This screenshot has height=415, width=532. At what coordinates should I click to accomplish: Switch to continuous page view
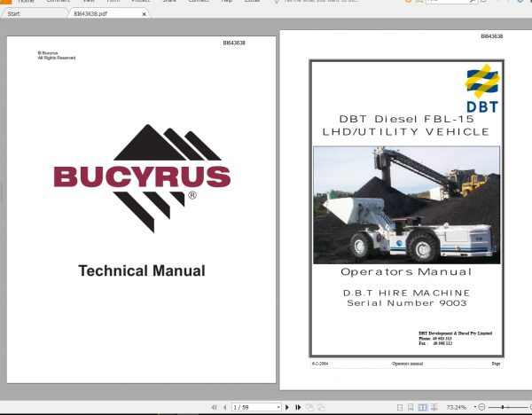click(x=411, y=407)
